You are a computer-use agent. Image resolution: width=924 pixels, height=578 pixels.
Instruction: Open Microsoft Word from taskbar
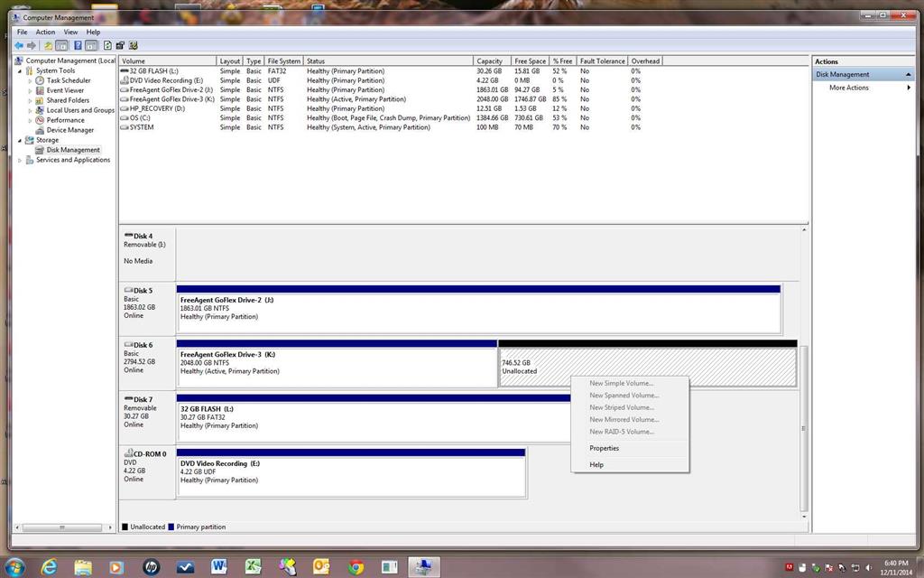click(x=218, y=567)
